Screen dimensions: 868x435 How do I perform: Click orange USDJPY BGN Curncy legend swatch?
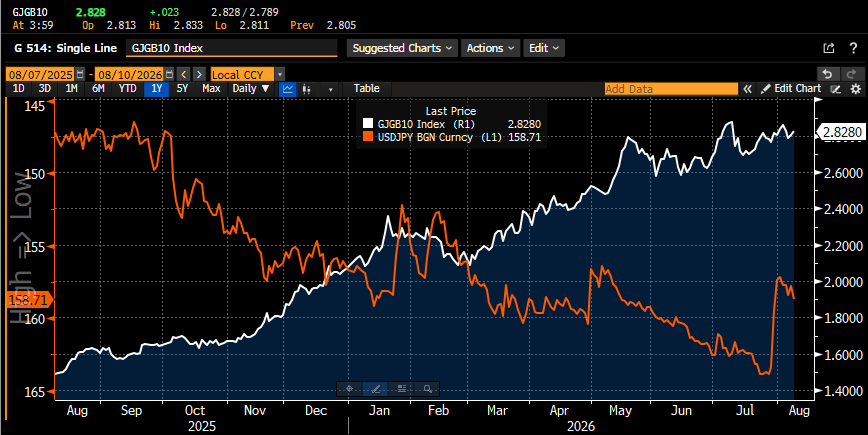point(368,137)
